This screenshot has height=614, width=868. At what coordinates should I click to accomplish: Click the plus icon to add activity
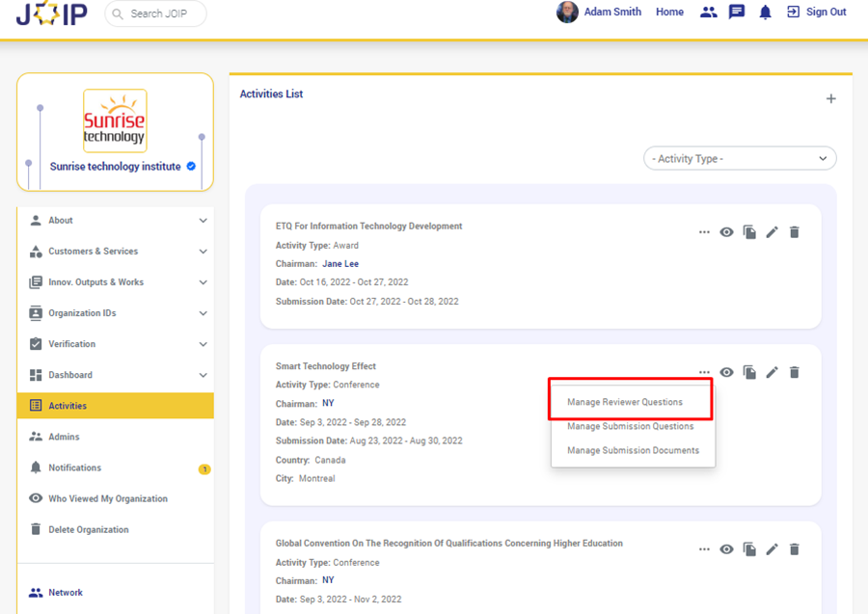tap(830, 99)
